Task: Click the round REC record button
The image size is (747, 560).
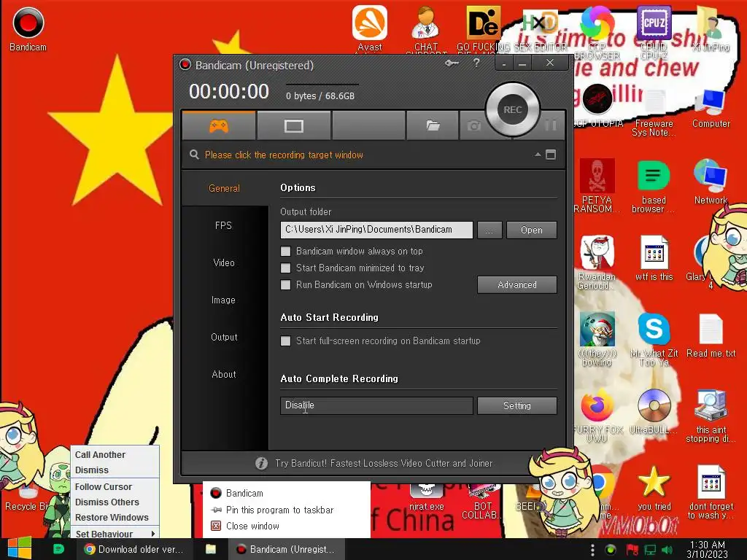Action: tap(513, 110)
